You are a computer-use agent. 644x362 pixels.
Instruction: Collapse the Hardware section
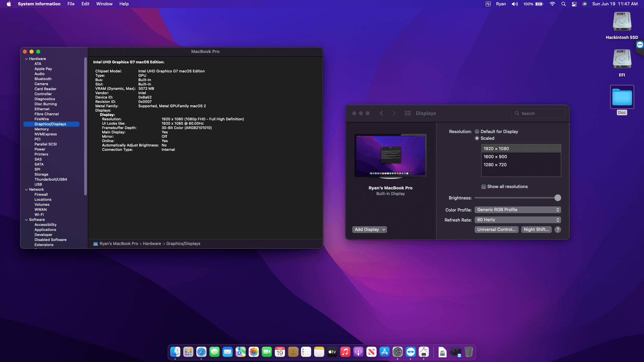click(26, 59)
